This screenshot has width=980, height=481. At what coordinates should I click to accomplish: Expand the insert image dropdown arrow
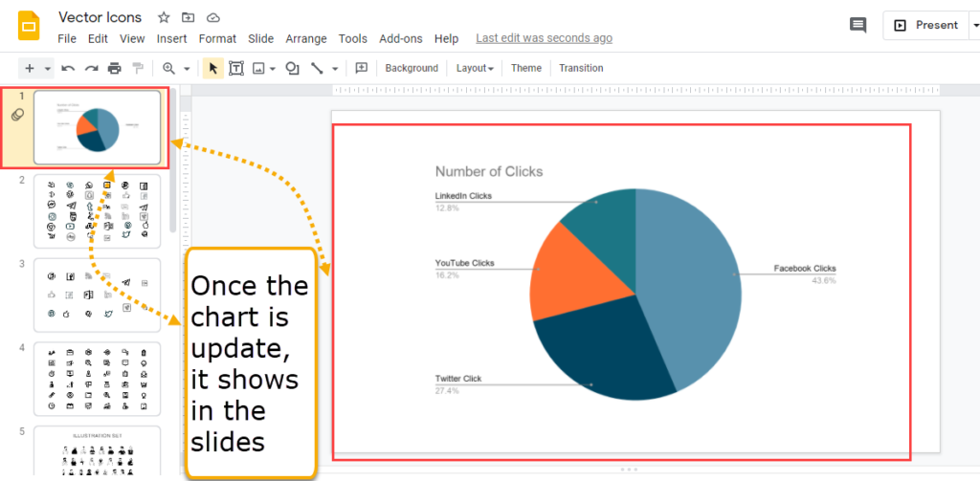(273, 69)
